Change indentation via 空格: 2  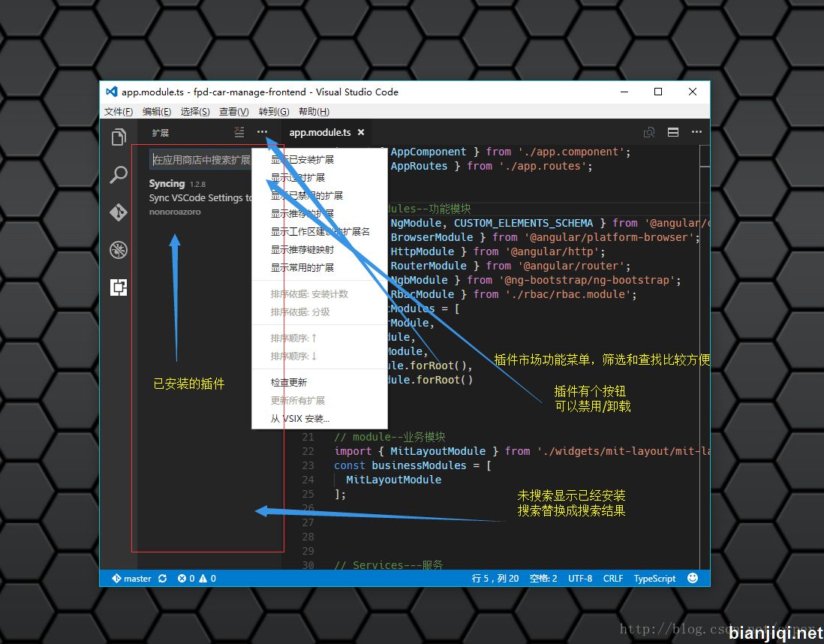click(x=543, y=578)
